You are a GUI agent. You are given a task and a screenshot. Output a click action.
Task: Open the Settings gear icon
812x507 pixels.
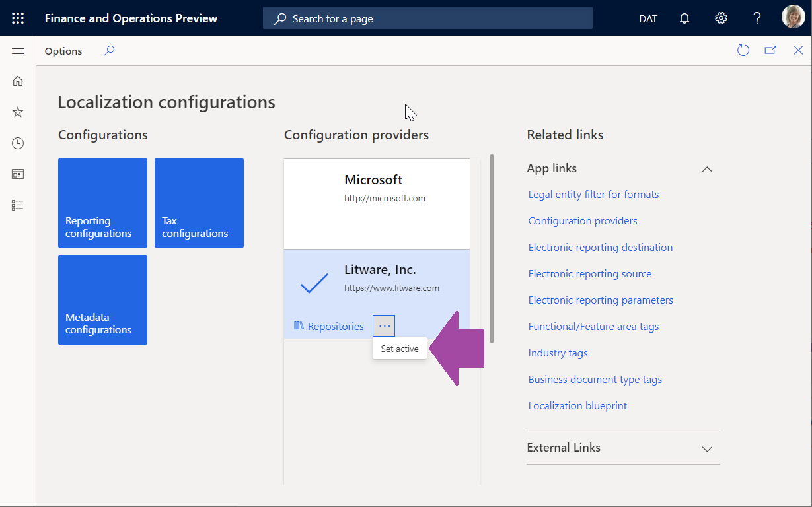pos(720,18)
